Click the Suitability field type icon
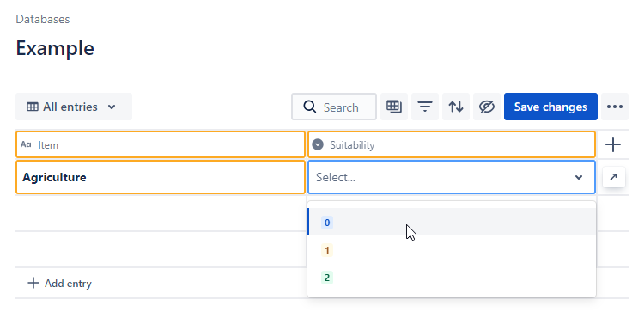 click(318, 144)
